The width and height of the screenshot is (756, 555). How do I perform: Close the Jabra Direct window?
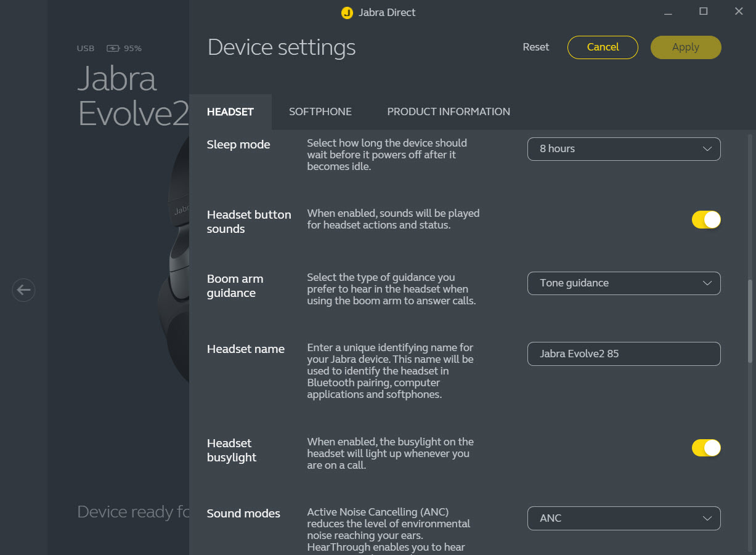739,12
